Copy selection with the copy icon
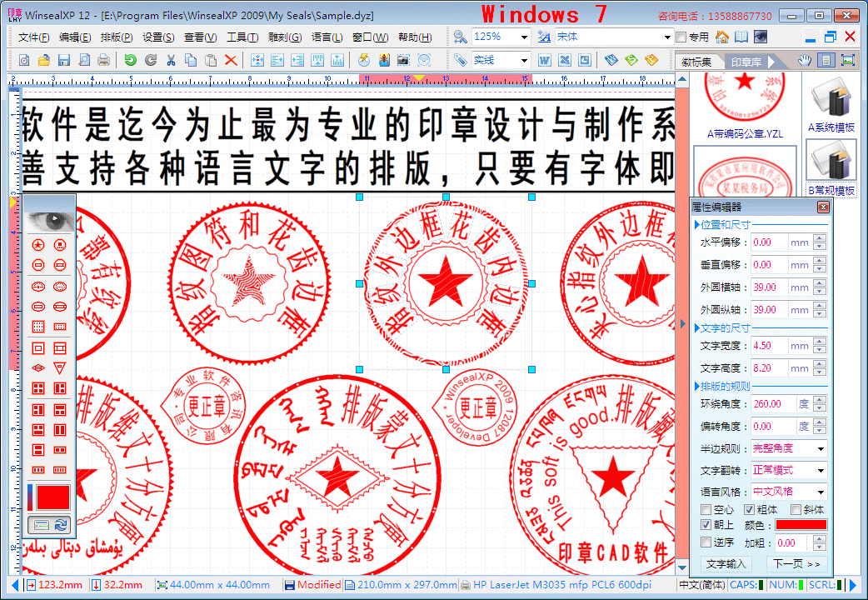The image size is (868, 600). pyautogui.click(x=191, y=60)
